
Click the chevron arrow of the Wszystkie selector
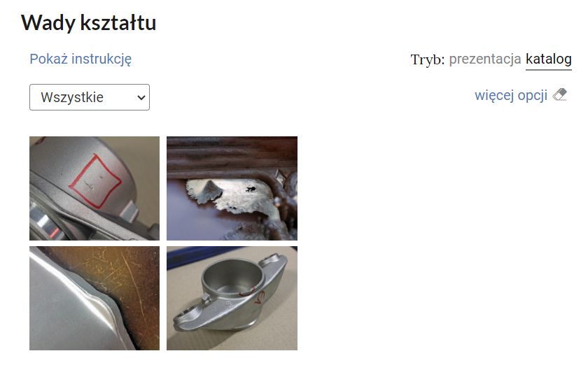pyautogui.click(x=141, y=98)
